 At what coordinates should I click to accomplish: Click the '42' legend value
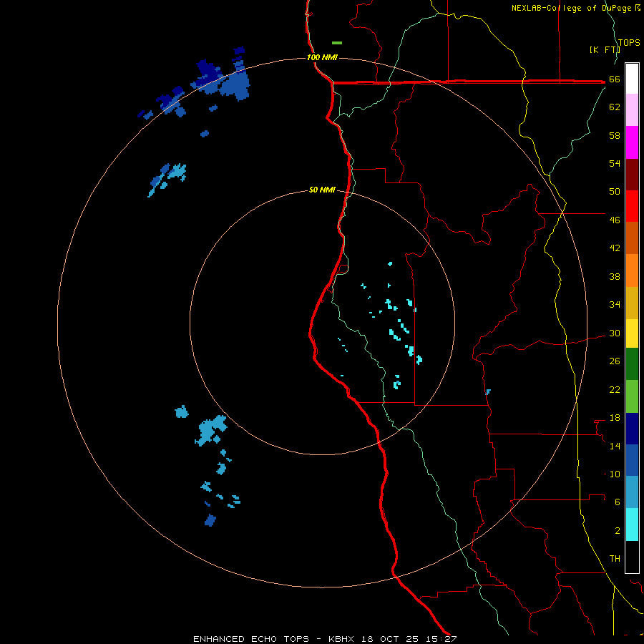615,248
